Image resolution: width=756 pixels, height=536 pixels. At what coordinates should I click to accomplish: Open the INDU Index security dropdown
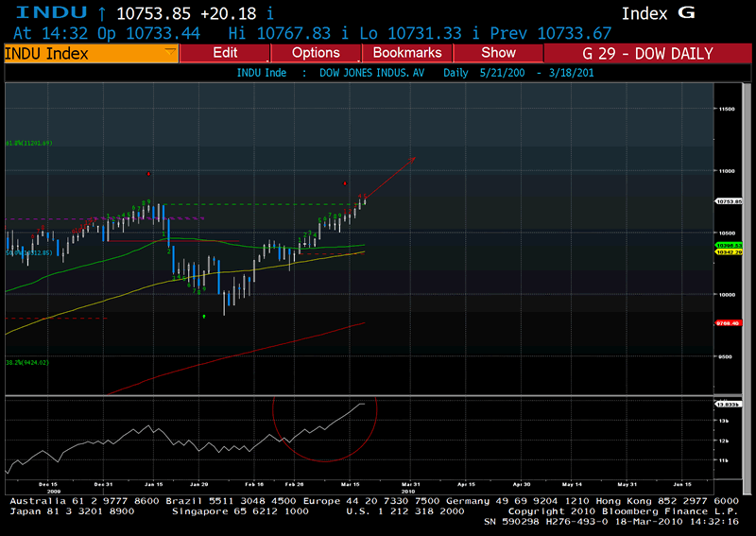[88, 53]
